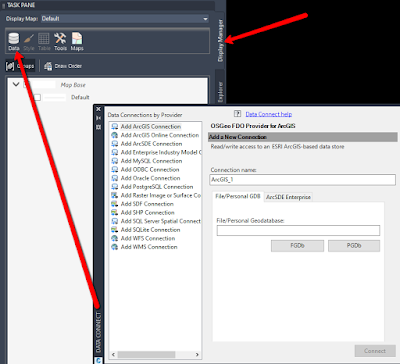The image size is (400, 364).
Task: Click the WFS Connection globe icon
Action: point(115,238)
